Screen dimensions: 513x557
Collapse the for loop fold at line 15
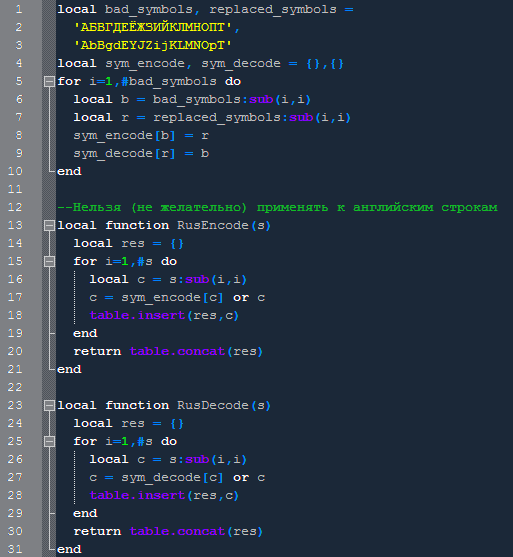pos(49,261)
